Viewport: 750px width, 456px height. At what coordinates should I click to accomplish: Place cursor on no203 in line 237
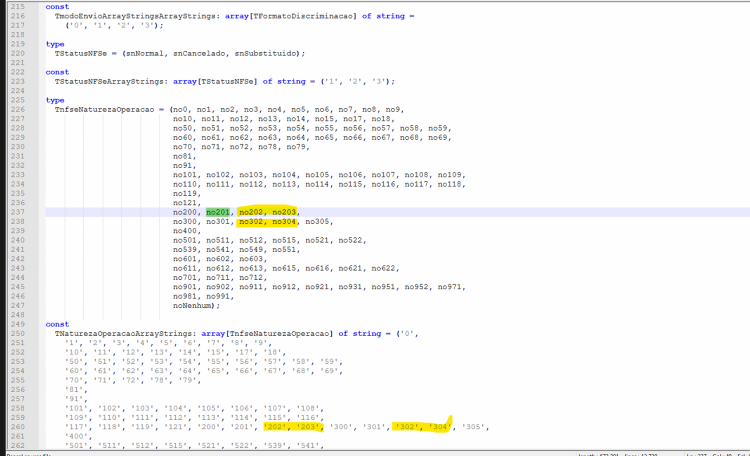coord(284,212)
